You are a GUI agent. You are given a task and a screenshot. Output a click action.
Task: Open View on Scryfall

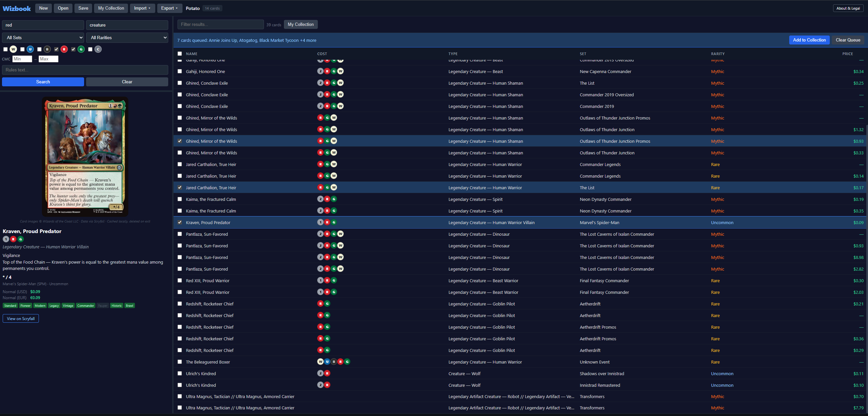[21, 318]
